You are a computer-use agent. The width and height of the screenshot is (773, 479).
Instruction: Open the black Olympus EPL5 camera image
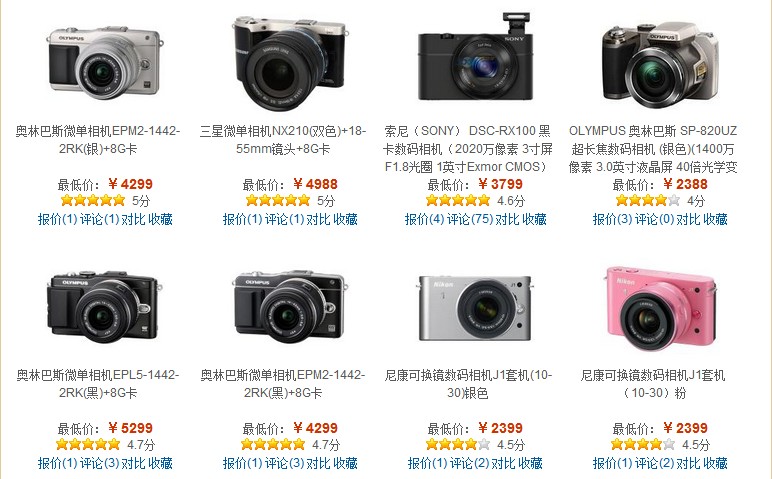[x=104, y=307]
